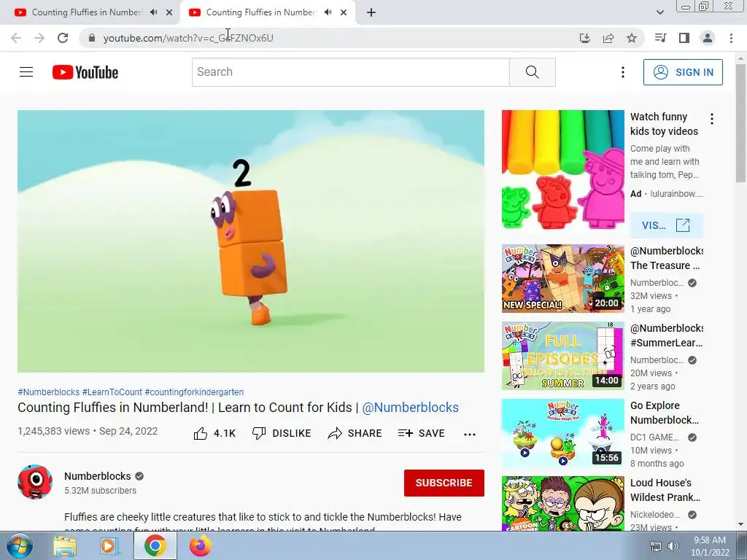Screen dimensions: 747x560
Task: Open Go Explore Numberblocks game thumbnail
Action: click(x=563, y=433)
